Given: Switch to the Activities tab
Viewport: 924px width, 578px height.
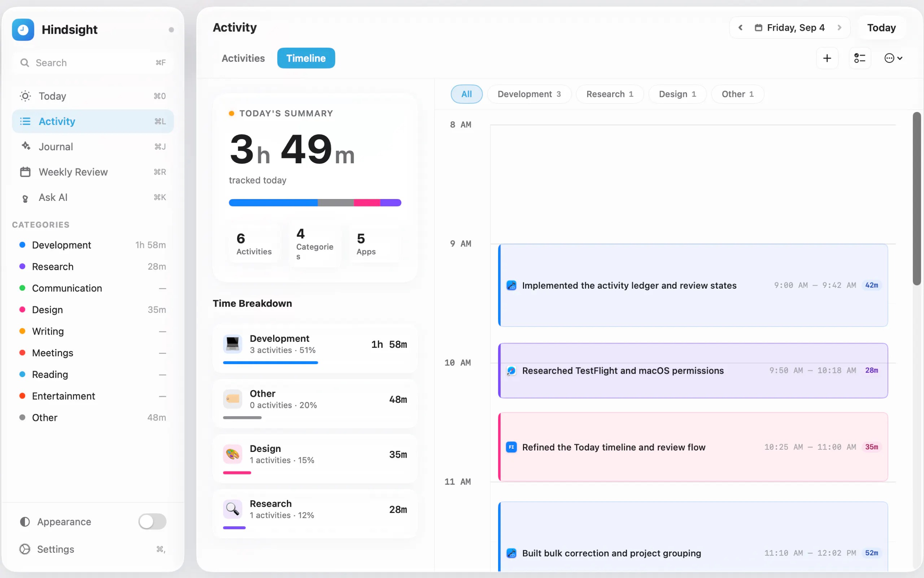Looking at the screenshot, I should tap(243, 58).
